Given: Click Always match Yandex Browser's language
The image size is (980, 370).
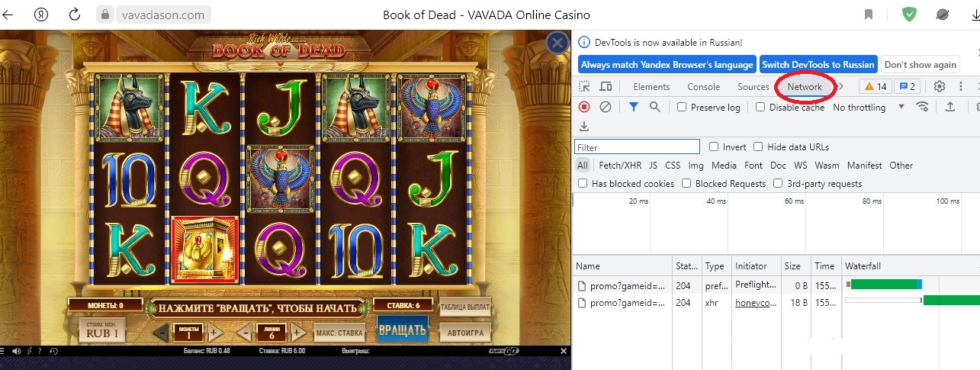Looking at the screenshot, I should coord(667,65).
